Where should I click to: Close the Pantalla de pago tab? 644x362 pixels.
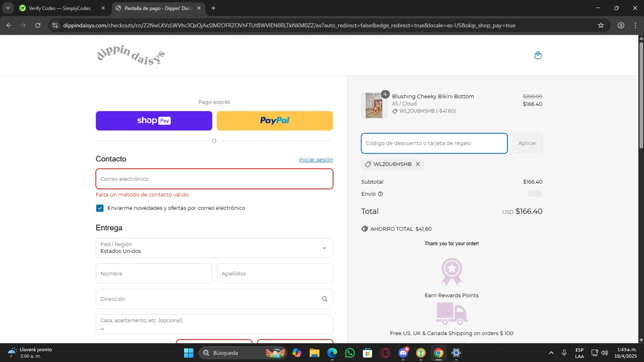click(199, 8)
